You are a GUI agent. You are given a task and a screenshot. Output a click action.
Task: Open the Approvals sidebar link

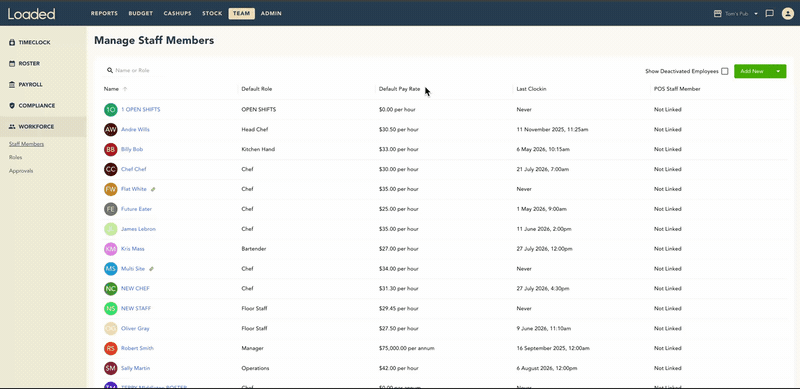21,171
